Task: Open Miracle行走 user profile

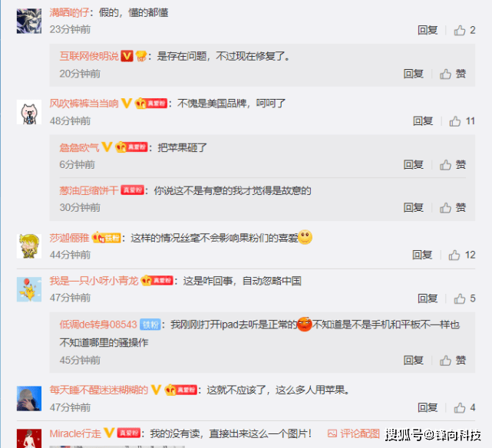Action: (x=75, y=434)
